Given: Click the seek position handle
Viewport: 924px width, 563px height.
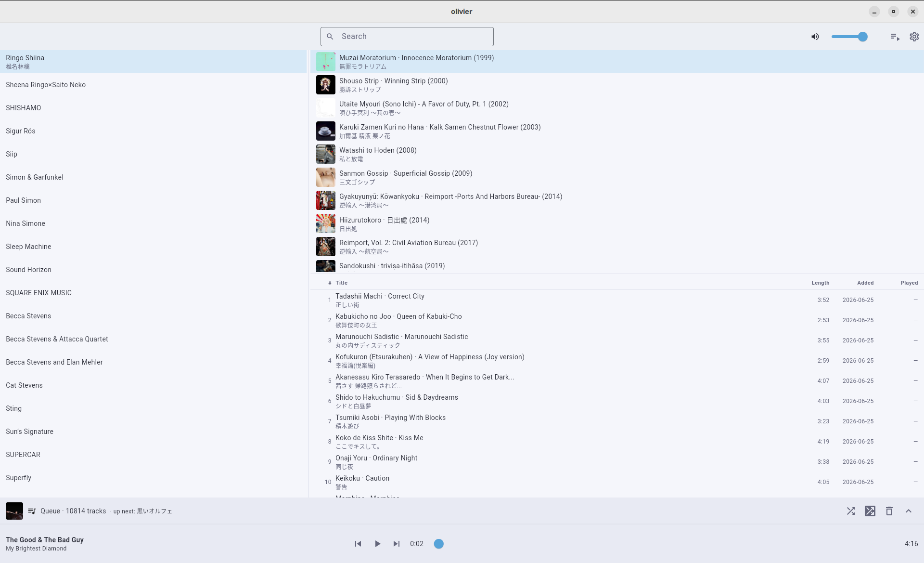Looking at the screenshot, I should (438, 544).
